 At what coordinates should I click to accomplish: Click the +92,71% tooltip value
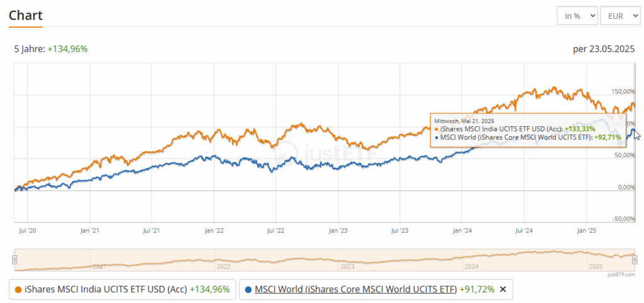point(607,137)
